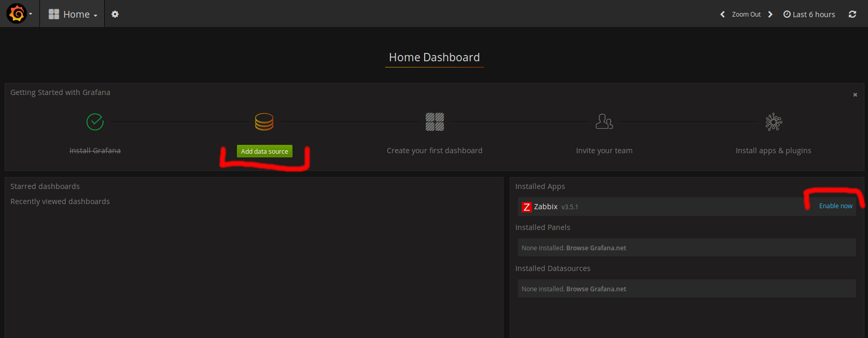
Task: Open dashboard settings gear icon
Action: pos(115,15)
